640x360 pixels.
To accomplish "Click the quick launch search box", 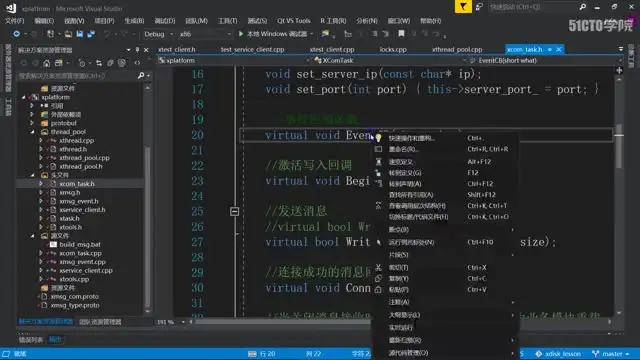I will [533, 7].
